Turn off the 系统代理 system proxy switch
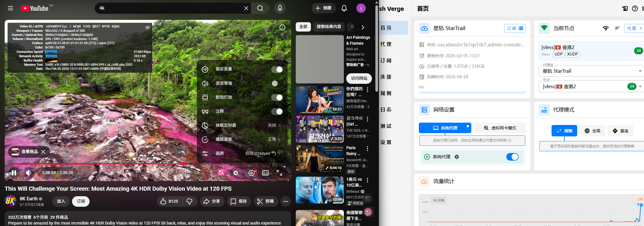Screen dimensions: 644x226 coord(512,157)
